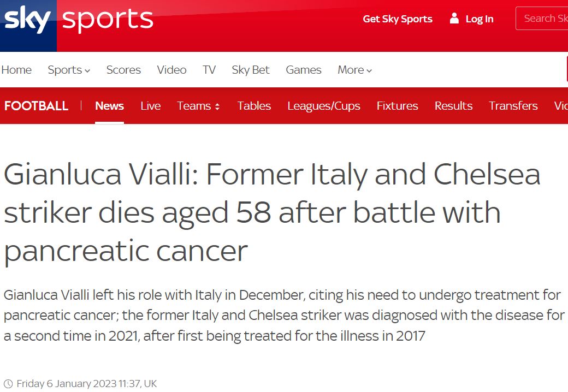
Task: Select the News tab in football nav
Action: click(109, 106)
